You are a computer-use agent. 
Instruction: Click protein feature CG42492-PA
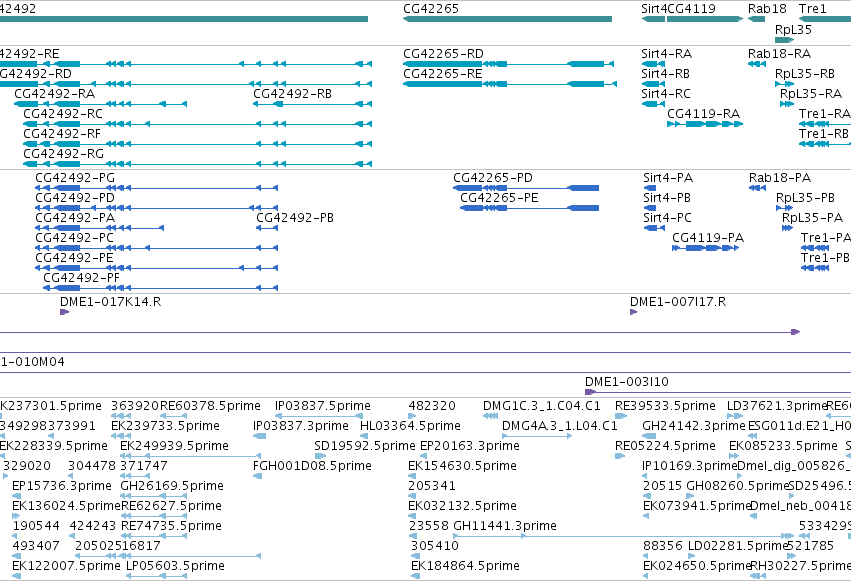[x=99, y=228]
